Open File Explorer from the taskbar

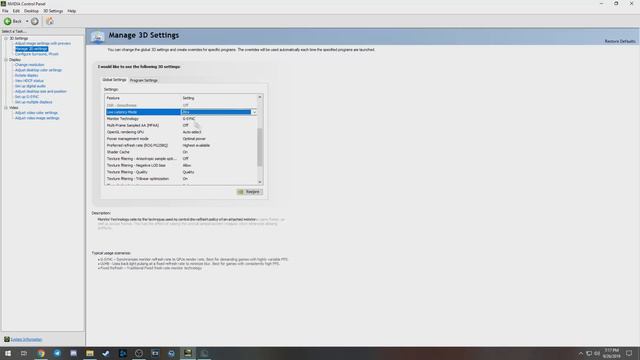tap(90, 353)
